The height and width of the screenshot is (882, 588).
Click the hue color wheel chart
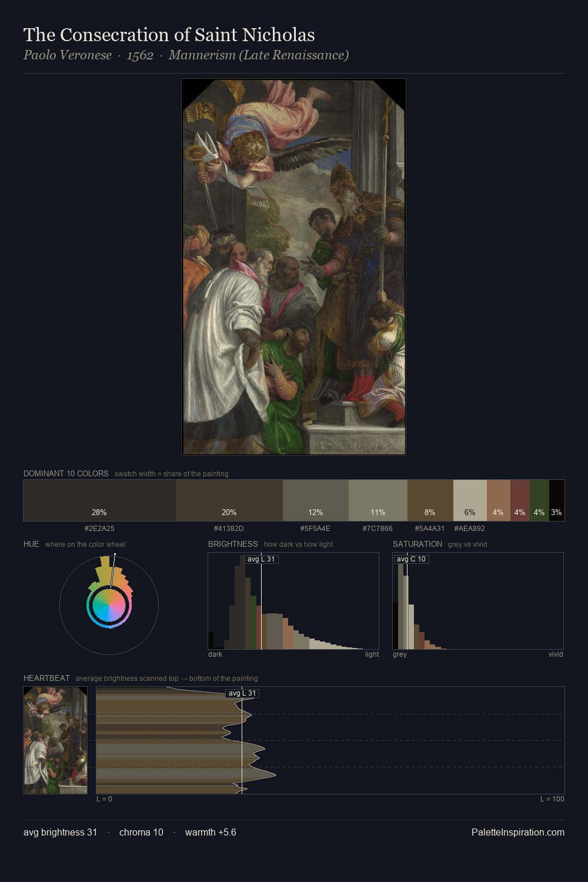point(109,605)
